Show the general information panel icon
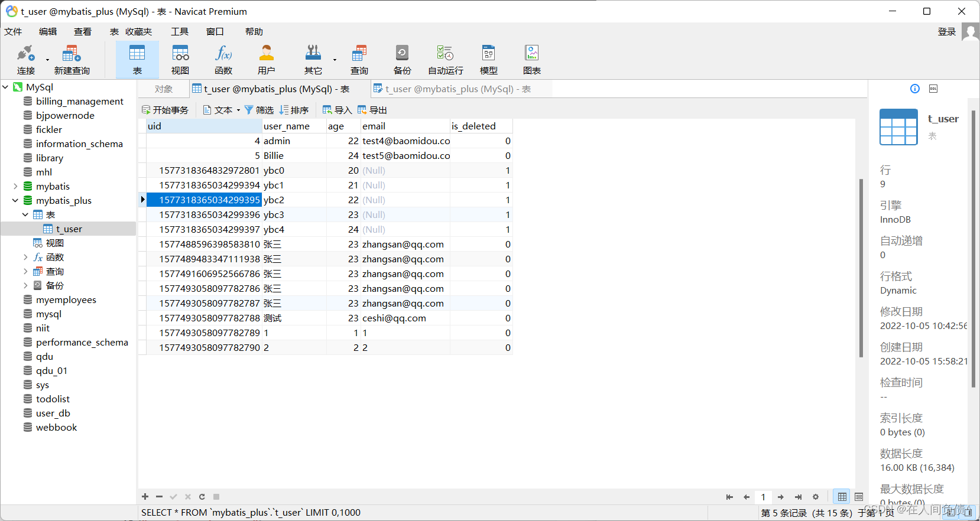This screenshot has width=980, height=521. tap(915, 89)
